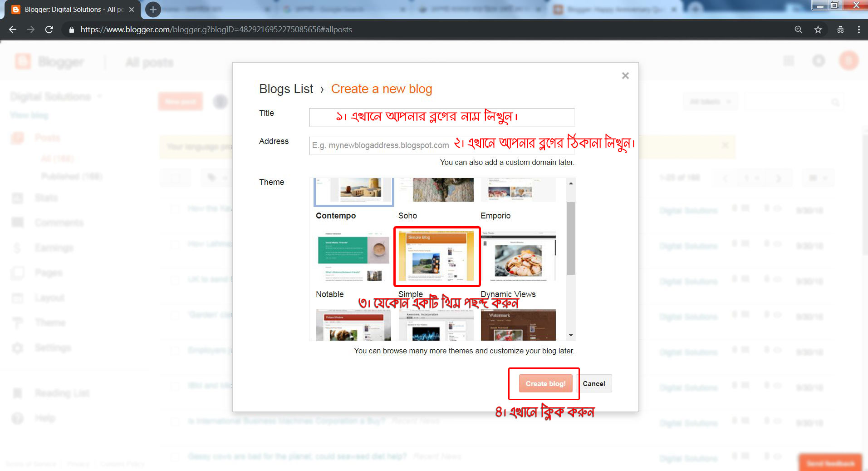Click the zoom magnifier icon in address bar
Viewport: 868px width, 471px height.
tap(798, 30)
